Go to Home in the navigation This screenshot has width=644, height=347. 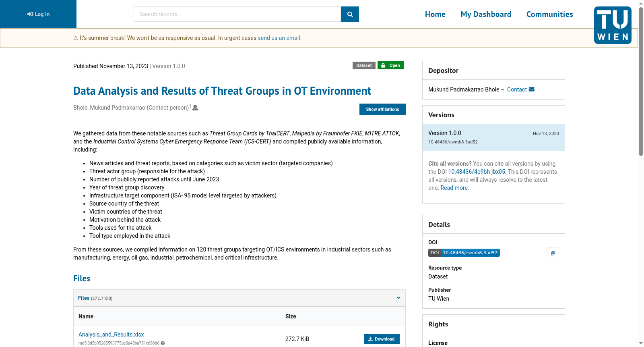click(435, 14)
